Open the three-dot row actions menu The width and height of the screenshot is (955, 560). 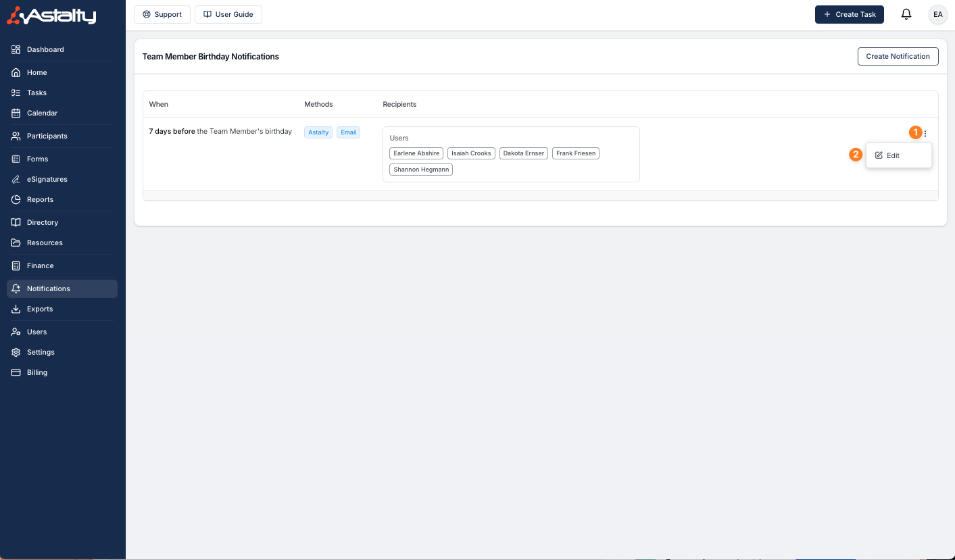[x=925, y=134]
